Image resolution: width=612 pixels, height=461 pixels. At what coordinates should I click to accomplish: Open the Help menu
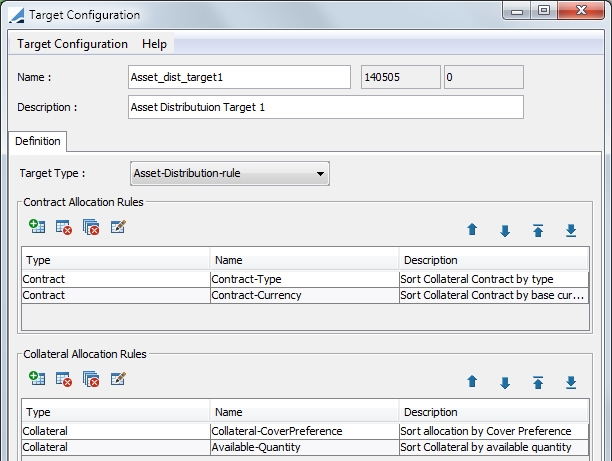[154, 44]
